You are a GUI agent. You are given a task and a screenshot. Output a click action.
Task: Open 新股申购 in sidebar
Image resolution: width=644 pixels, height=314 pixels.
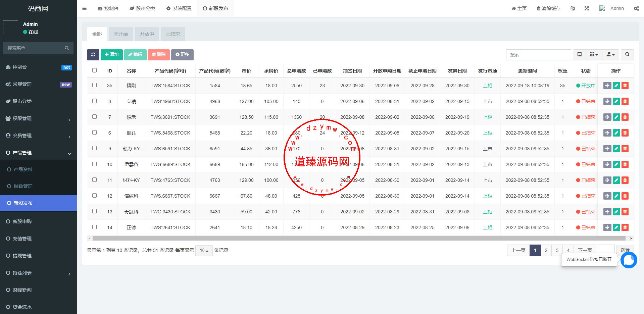coord(38,221)
